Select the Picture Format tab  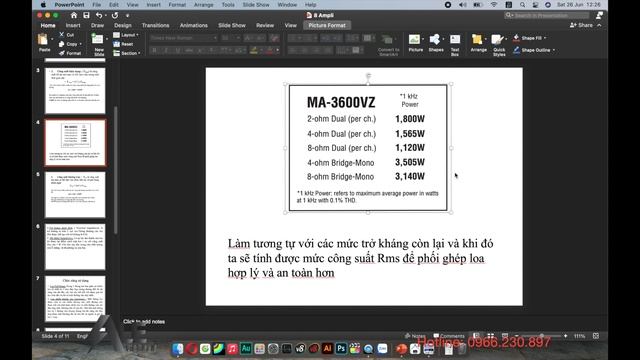[x=327, y=25]
